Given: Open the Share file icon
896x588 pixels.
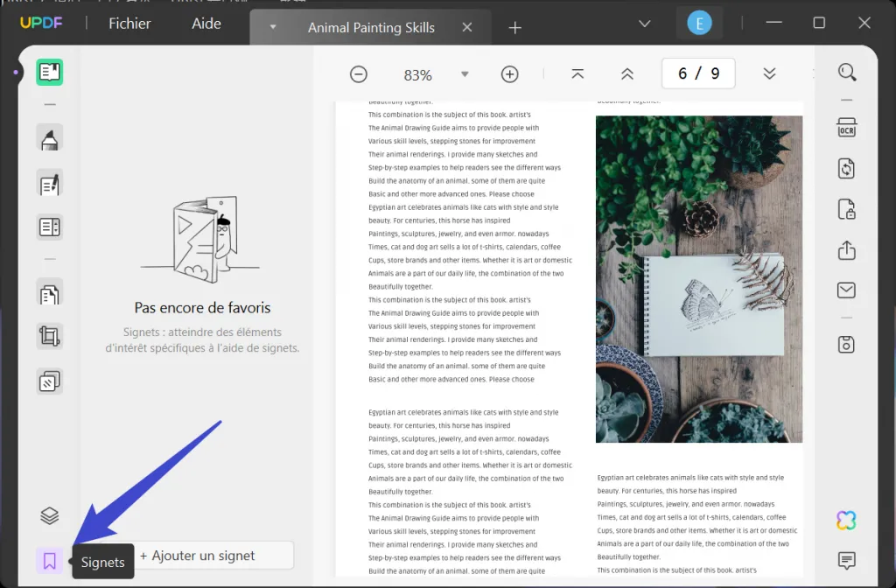Looking at the screenshot, I should 847,249.
